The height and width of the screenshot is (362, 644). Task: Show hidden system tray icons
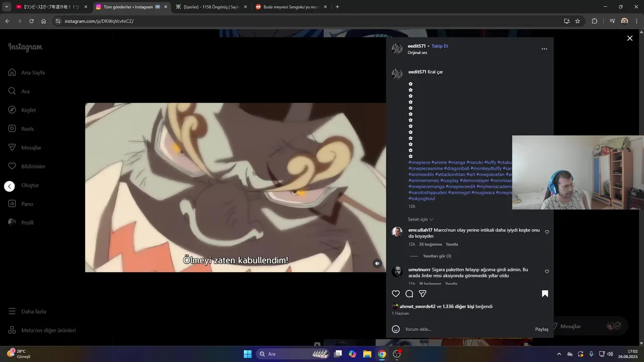(x=558, y=354)
